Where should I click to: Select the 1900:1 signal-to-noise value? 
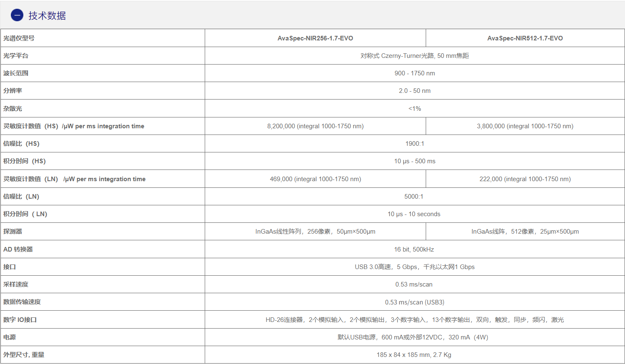click(414, 144)
